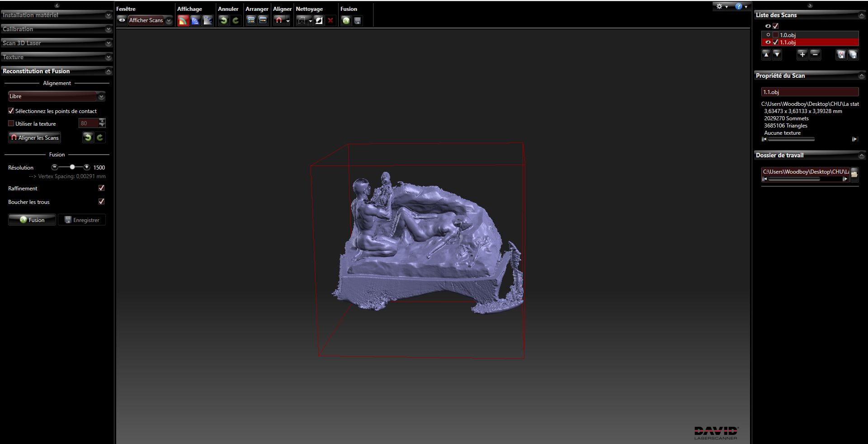
Task: Open the Afficher Scans dropdown
Action: click(x=150, y=20)
